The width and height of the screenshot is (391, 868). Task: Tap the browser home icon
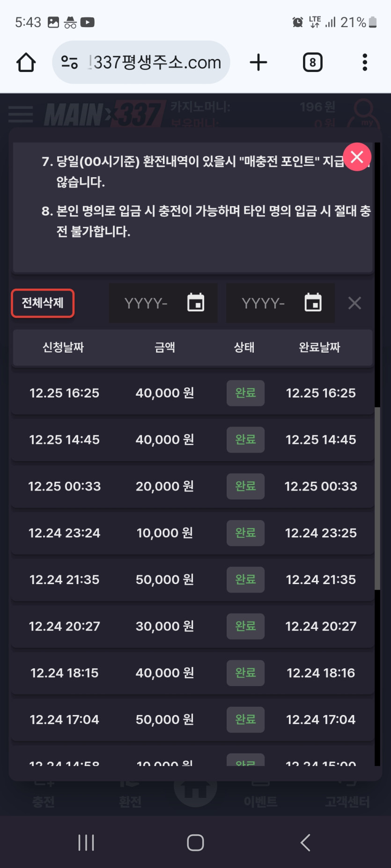coord(26,62)
